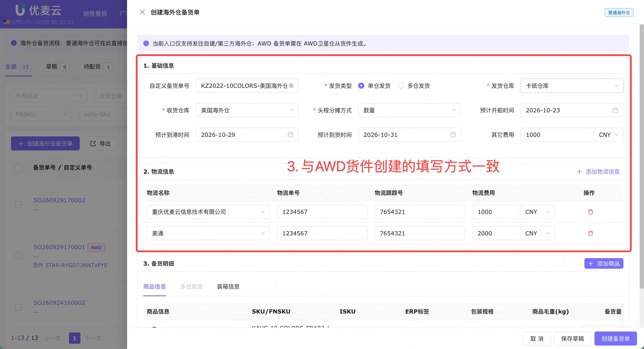Click the drawer's vertical scrollbar
This screenshot has width=644, height=349.
pos(642,157)
